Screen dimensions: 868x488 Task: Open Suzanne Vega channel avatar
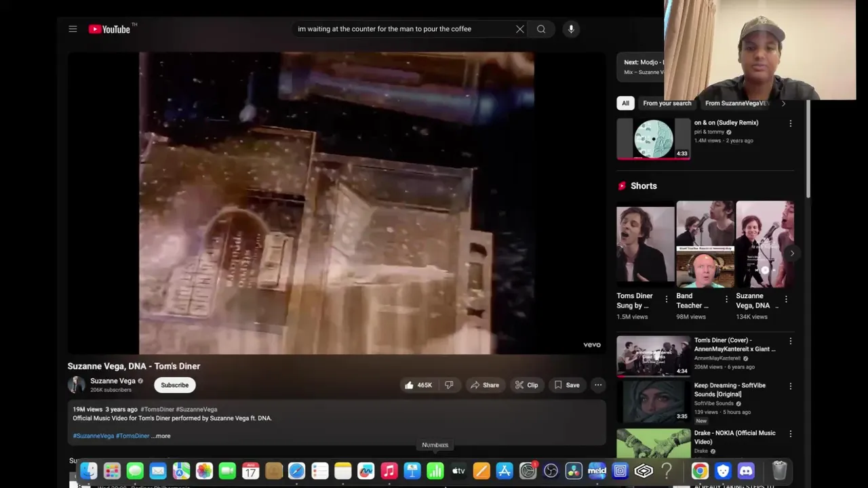pos(77,385)
